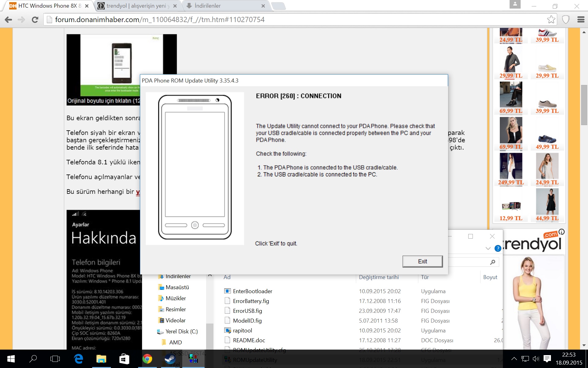Sort Explorer by Ad column
The image size is (588, 368).
click(x=227, y=277)
